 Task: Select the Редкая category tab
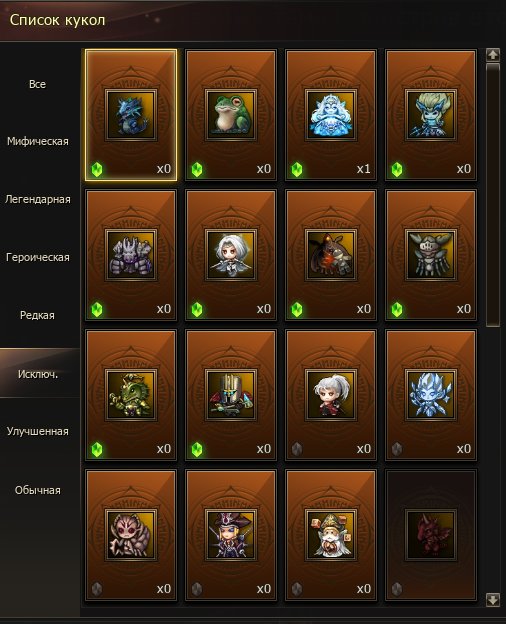pyautogui.click(x=37, y=315)
